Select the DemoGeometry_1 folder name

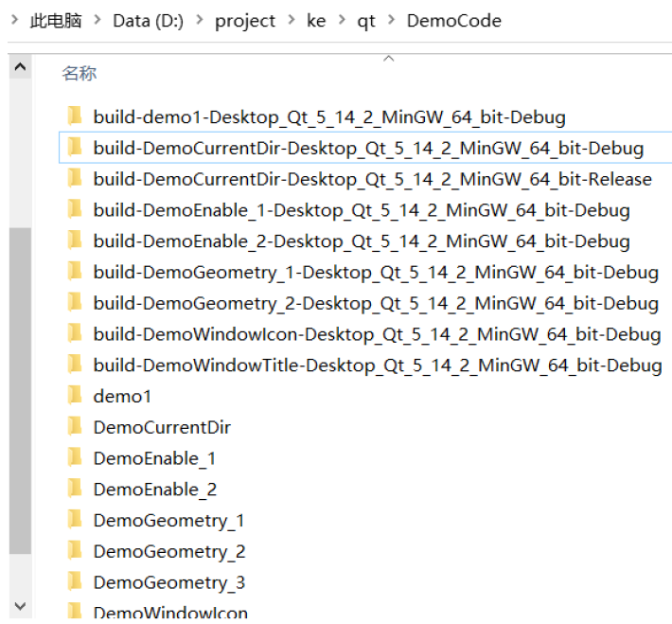(168, 521)
